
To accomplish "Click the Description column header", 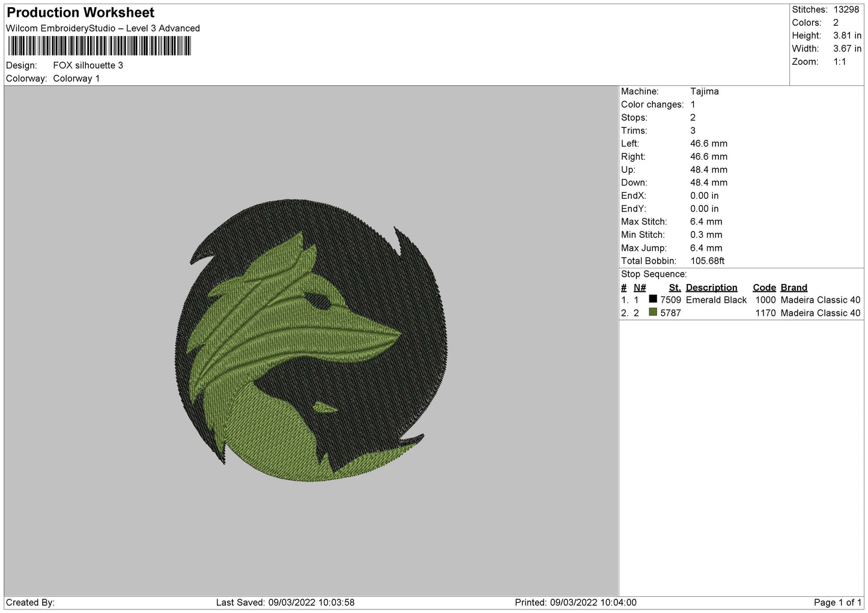I will pos(711,288).
